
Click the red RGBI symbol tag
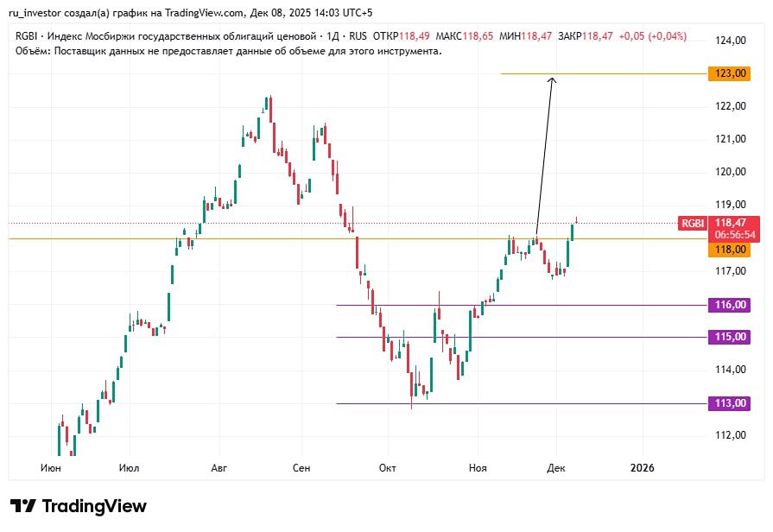pos(693,223)
